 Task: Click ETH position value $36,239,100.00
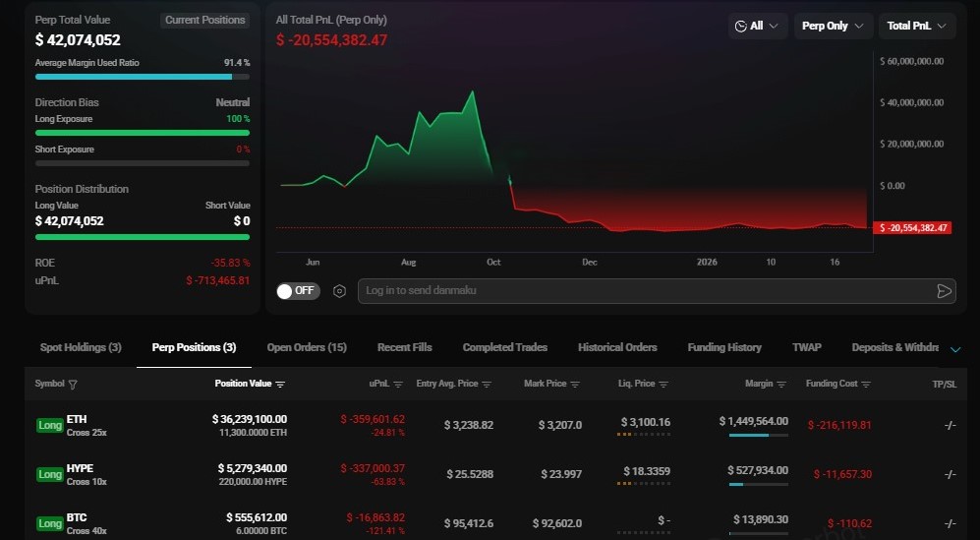[x=250, y=419]
